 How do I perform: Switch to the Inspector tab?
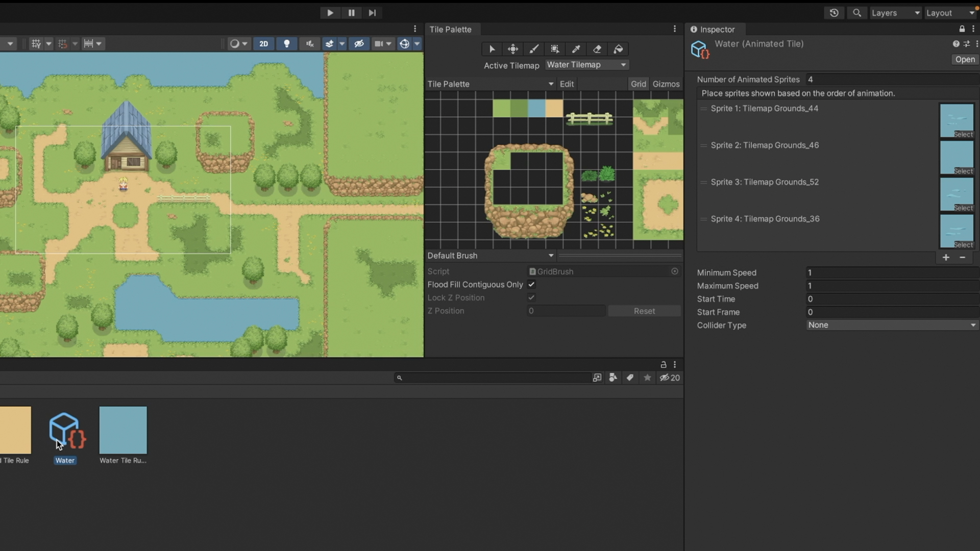[717, 29]
